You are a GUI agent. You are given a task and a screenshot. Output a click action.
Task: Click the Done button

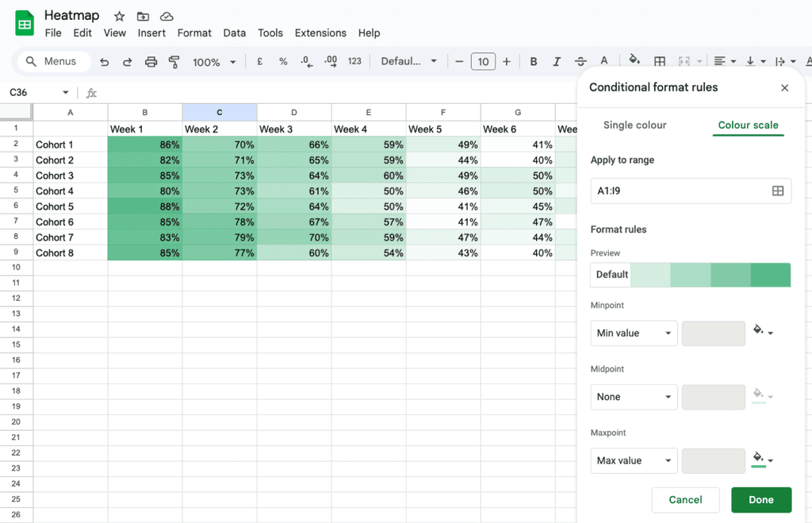pos(761,500)
